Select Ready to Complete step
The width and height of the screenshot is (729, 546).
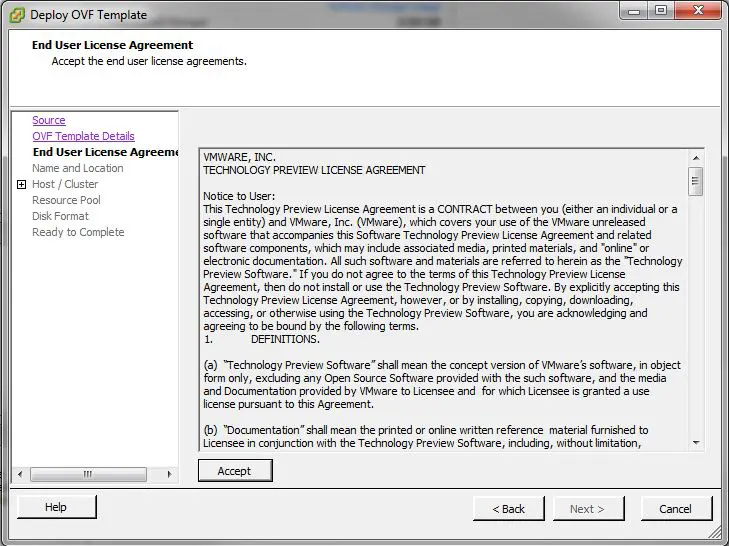point(78,232)
